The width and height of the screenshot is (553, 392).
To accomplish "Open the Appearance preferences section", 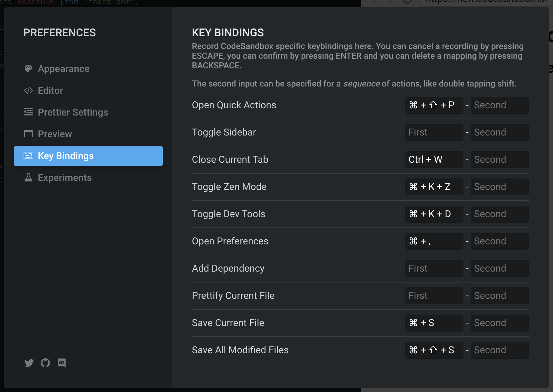I will click(x=64, y=68).
